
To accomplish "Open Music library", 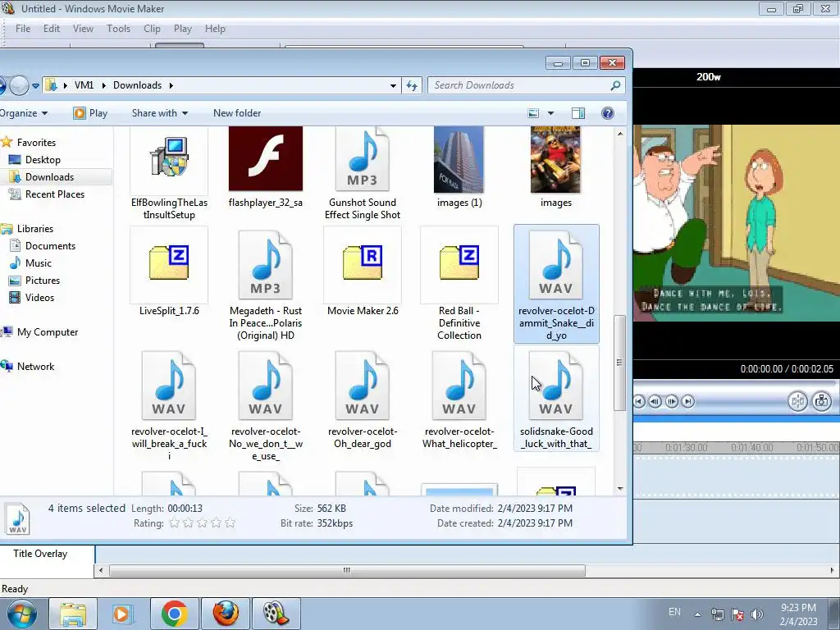I will click(38, 263).
